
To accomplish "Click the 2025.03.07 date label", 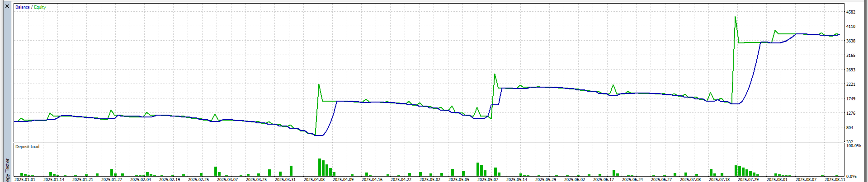I will tap(227, 180).
